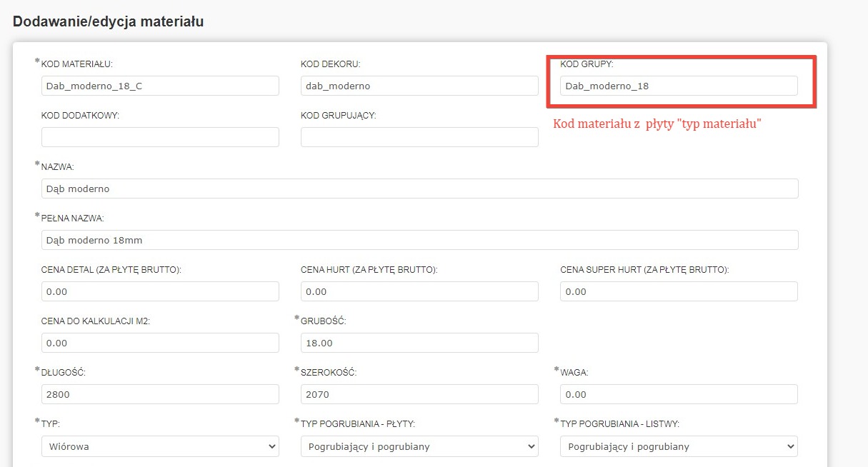The width and height of the screenshot is (868, 467).
Task: Select the KOD GRUPY input box
Action: click(x=679, y=86)
